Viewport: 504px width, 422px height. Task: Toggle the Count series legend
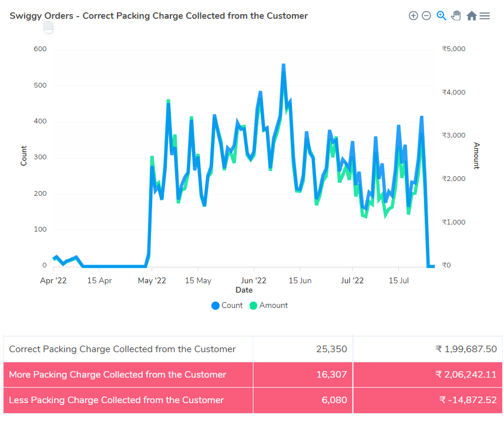pyautogui.click(x=227, y=305)
